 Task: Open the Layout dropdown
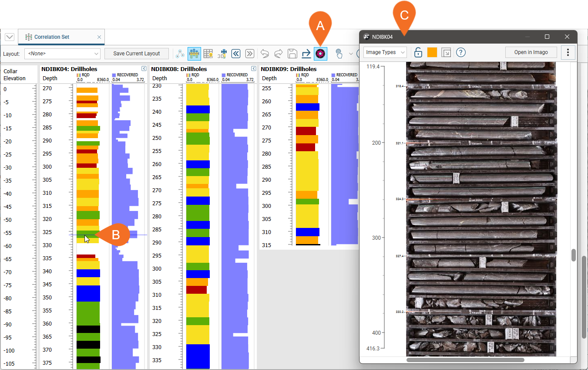(63, 54)
